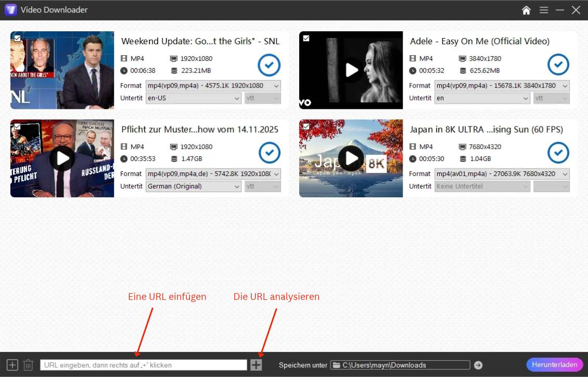This screenshot has height=377, width=588.
Task: Play the Japan in 8K video preview
Action: (x=351, y=158)
